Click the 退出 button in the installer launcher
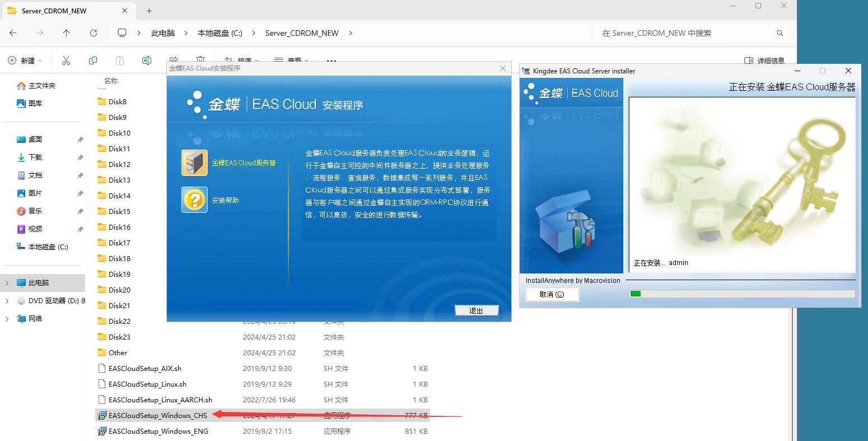Screen dimensions: 868x441 click(x=477, y=310)
